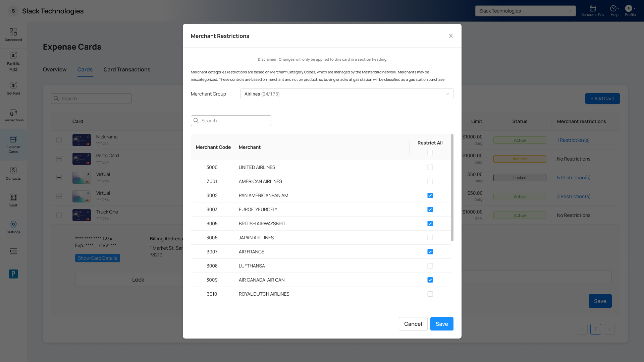Open Schedule Pay in the header
This screenshot has height=362, width=644.
(593, 11)
